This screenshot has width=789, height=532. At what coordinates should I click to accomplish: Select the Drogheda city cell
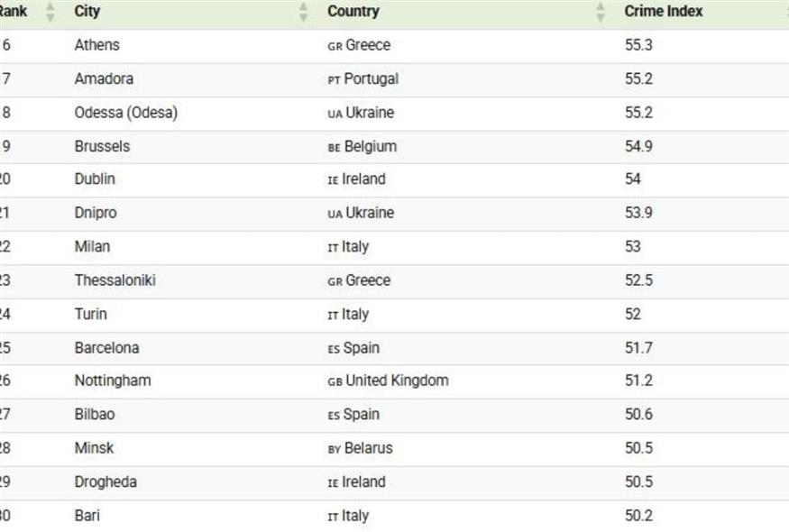pos(106,482)
